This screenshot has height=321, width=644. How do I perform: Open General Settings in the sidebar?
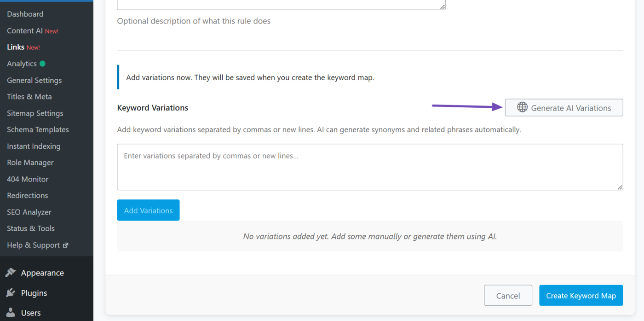pos(34,80)
